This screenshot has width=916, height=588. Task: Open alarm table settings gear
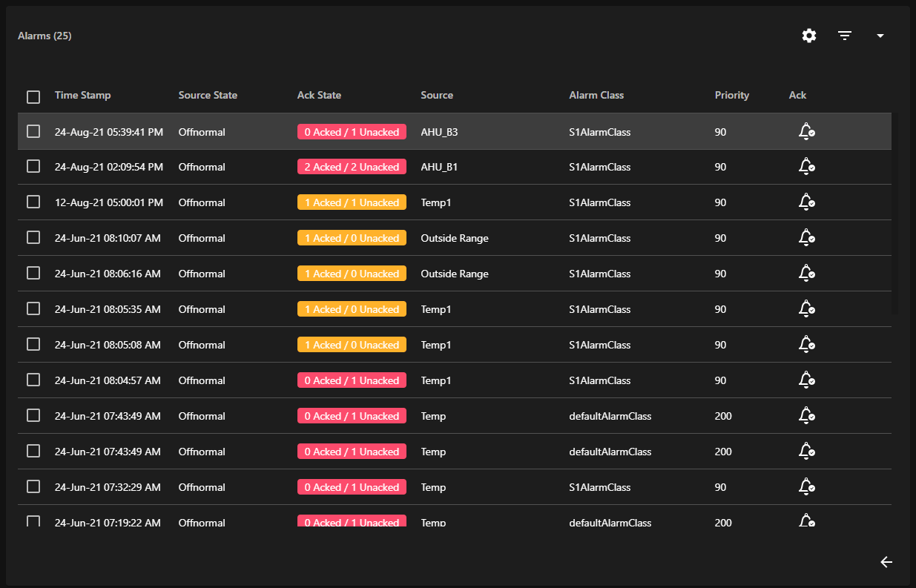pyautogui.click(x=809, y=36)
